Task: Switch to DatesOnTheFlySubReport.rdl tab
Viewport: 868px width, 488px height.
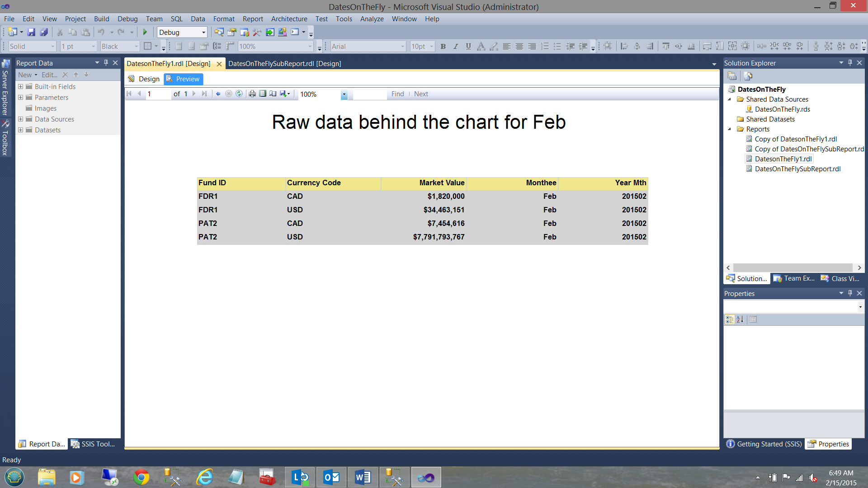Action: point(284,64)
